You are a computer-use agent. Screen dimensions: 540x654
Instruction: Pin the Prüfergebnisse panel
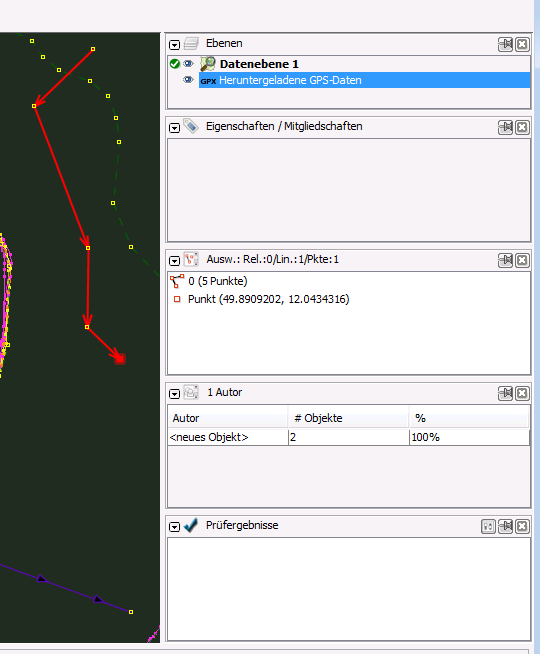(505, 526)
